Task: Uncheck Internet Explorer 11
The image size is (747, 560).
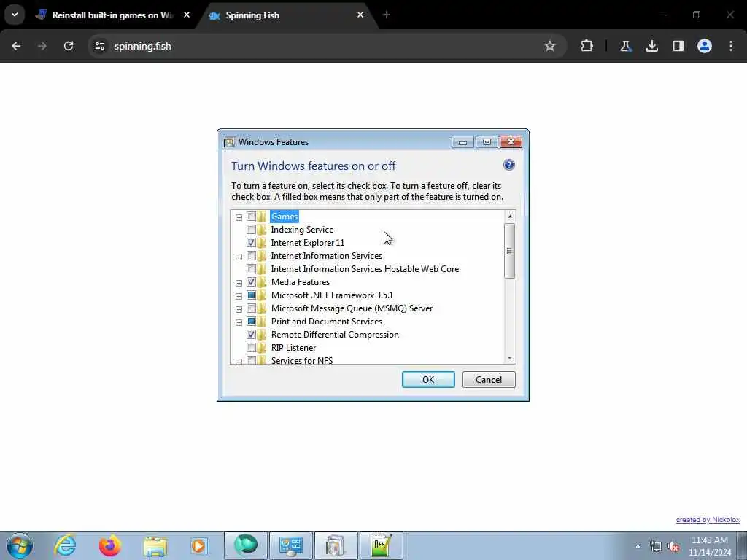Action: point(251,242)
